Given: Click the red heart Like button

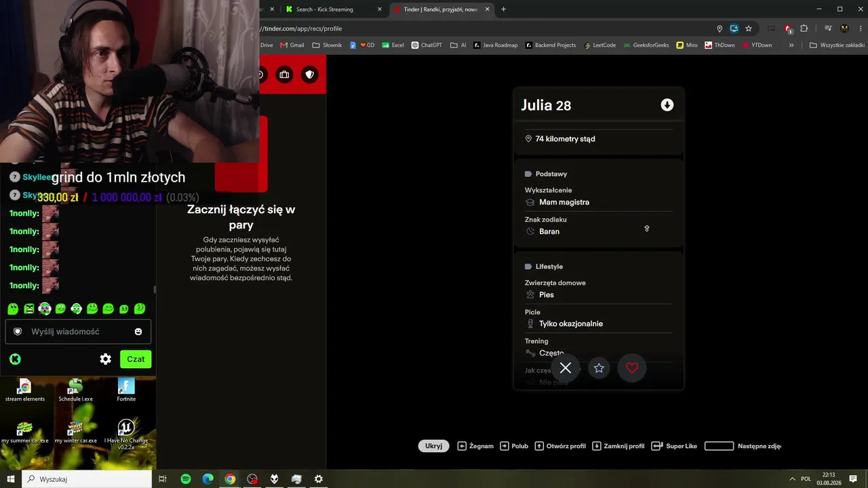Looking at the screenshot, I should click(x=632, y=368).
